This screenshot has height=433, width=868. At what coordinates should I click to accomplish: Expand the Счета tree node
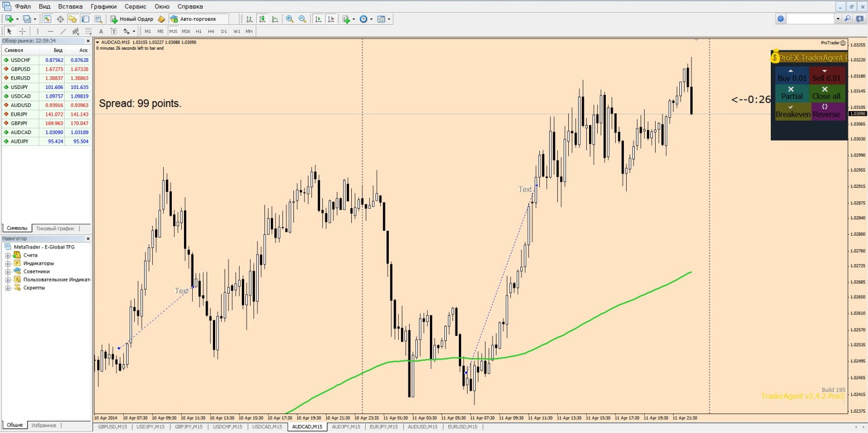click(x=8, y=255)
